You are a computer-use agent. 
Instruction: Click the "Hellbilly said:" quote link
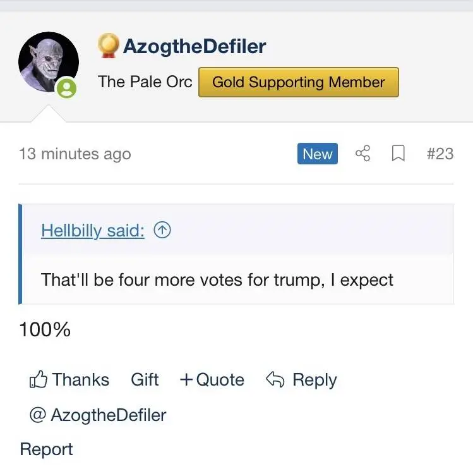[92, 231]
